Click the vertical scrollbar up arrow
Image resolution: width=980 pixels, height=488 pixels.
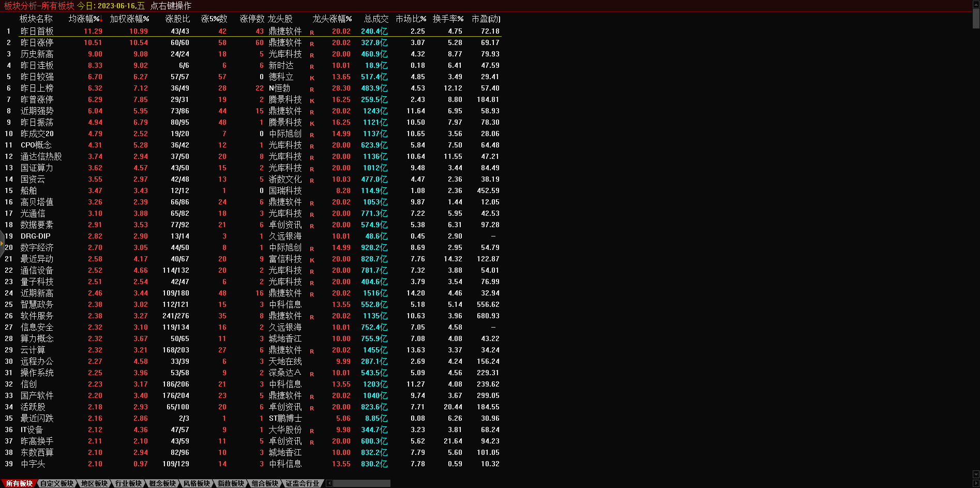point(976,4)
